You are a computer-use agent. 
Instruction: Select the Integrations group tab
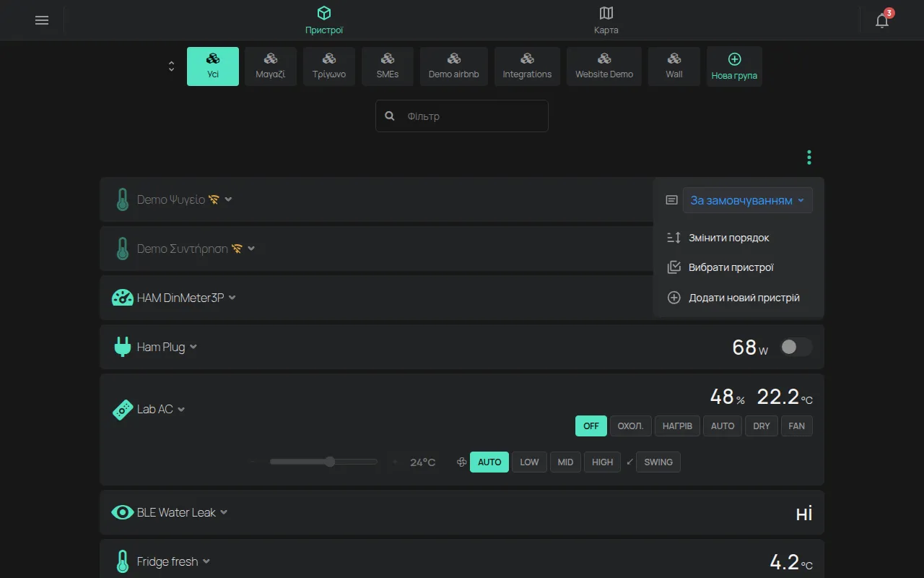[x=527, y=66]
